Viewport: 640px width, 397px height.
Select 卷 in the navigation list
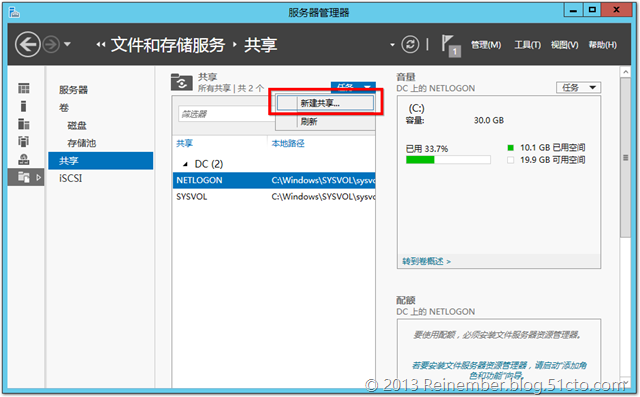pos(64,108)
